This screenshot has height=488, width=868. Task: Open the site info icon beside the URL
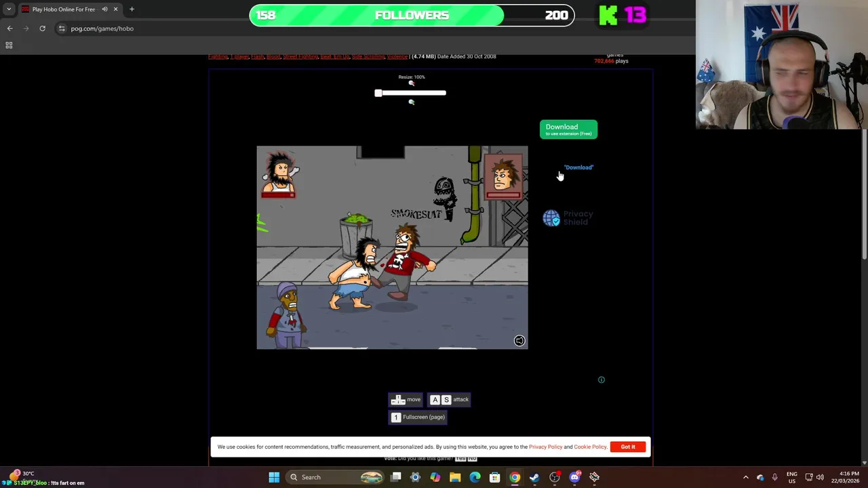pos(62,28)
